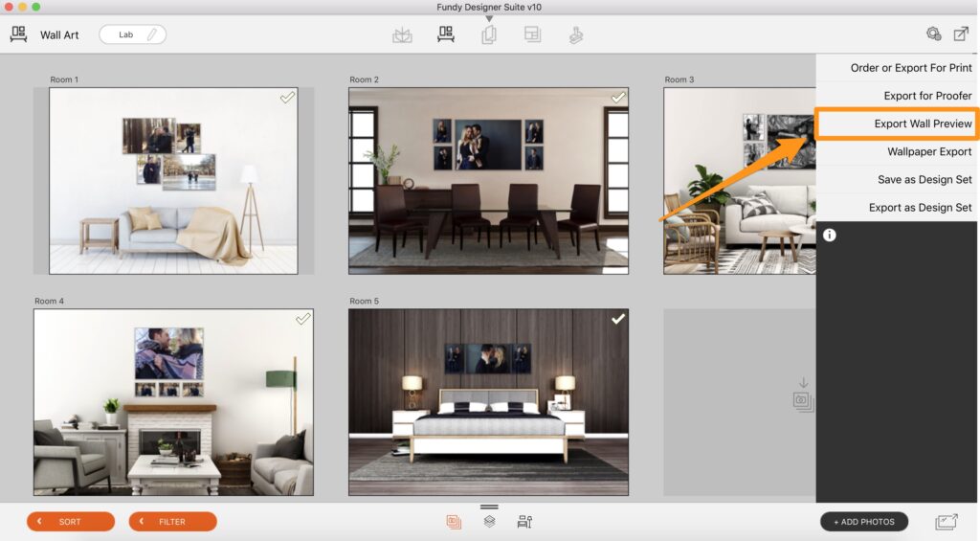Image resolution: width=980 pixels, height=541 pixels.
Task: Click the Room 3 label
Action: (x=679, y=79)
